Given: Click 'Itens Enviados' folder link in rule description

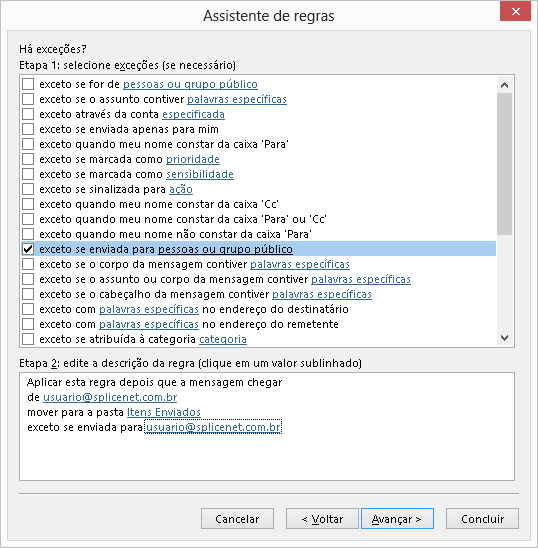Looking at the screenshot, I should pyautogui.click(x=164, y=412).
